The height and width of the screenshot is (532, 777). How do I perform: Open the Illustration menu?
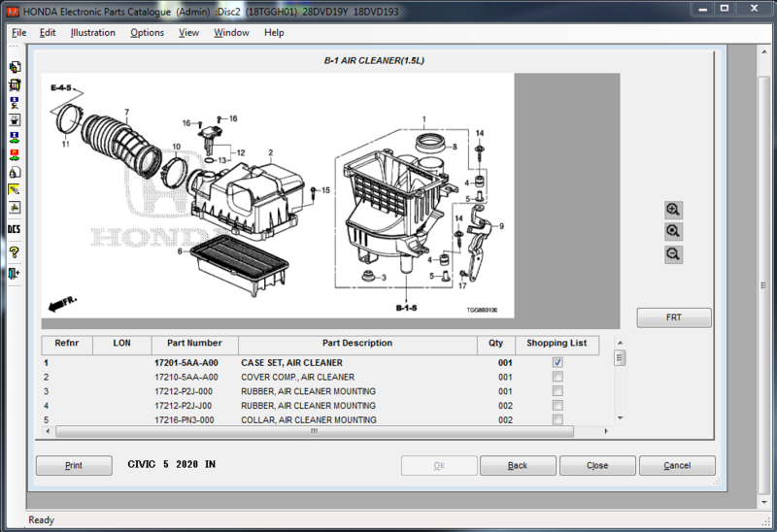tap(92, 32)
